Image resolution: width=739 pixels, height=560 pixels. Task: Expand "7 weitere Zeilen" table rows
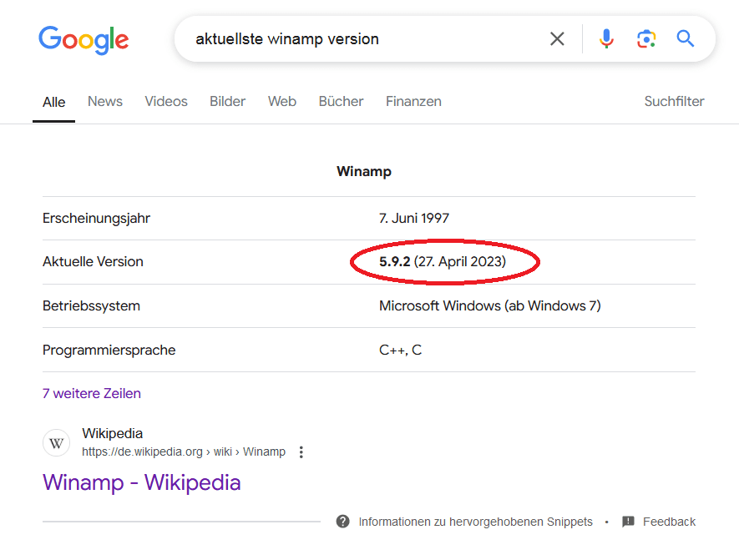pyautogui.click(x=92, y=393)
